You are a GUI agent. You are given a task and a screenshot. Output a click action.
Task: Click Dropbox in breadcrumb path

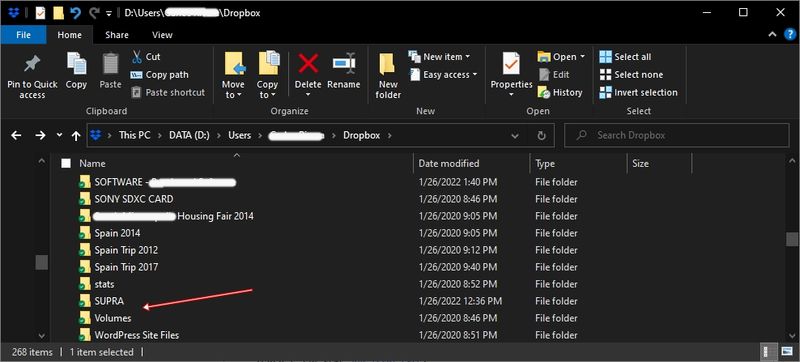pyautogui.click(x=361, y=136)
